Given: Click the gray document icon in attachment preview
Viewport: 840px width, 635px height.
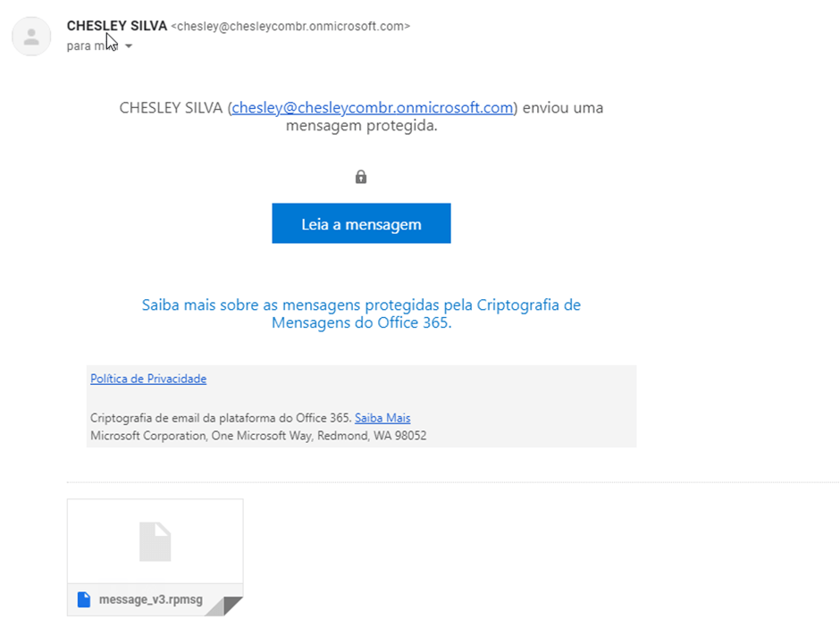Looking at the screenshot, I should tap(155, 541).
